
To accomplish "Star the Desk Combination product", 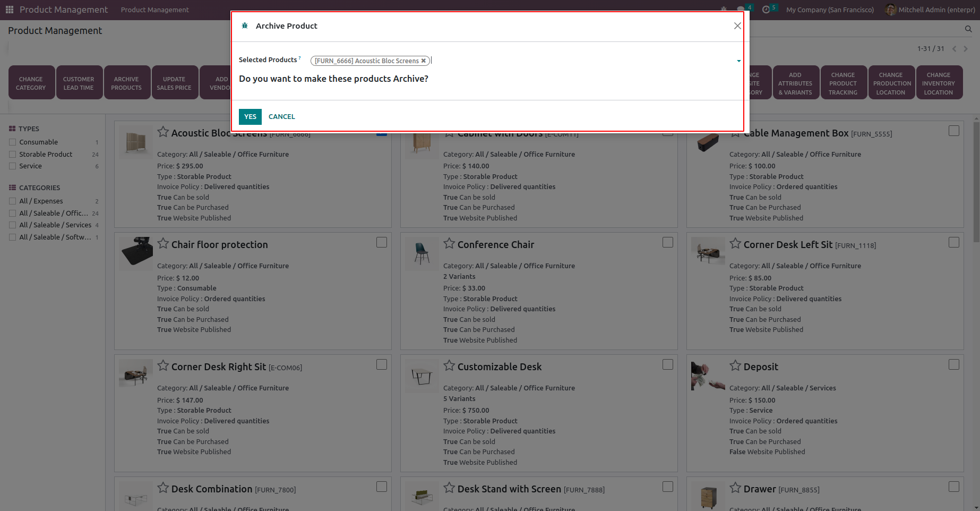I will tap(163, 488).
